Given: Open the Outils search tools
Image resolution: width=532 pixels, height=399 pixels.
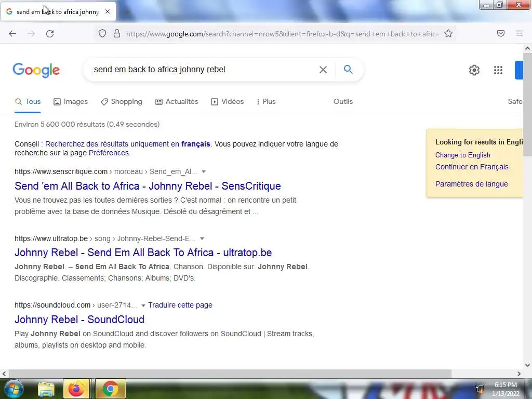Looking at the screenshot, I should (x=343, y=101).
